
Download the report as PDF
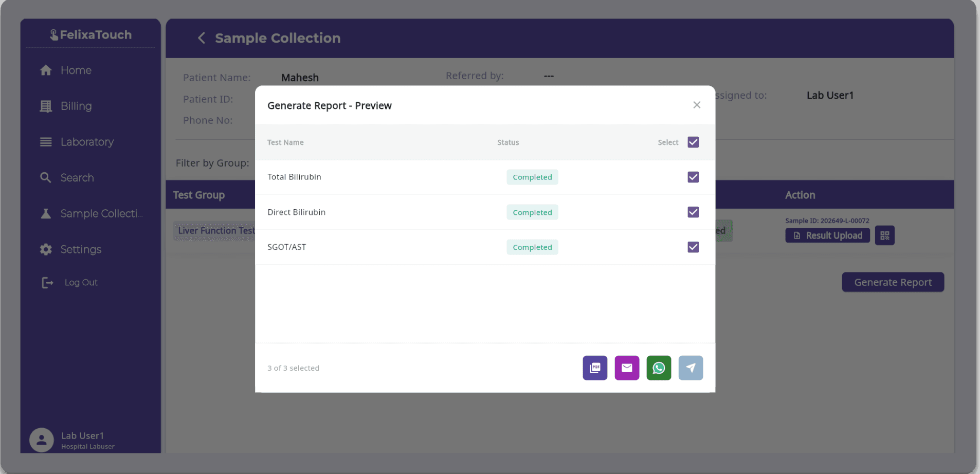(x=595, y=368)
